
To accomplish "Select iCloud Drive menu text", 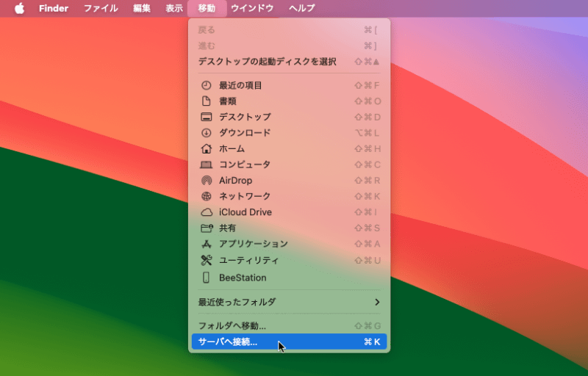I will tap(245, 212).
